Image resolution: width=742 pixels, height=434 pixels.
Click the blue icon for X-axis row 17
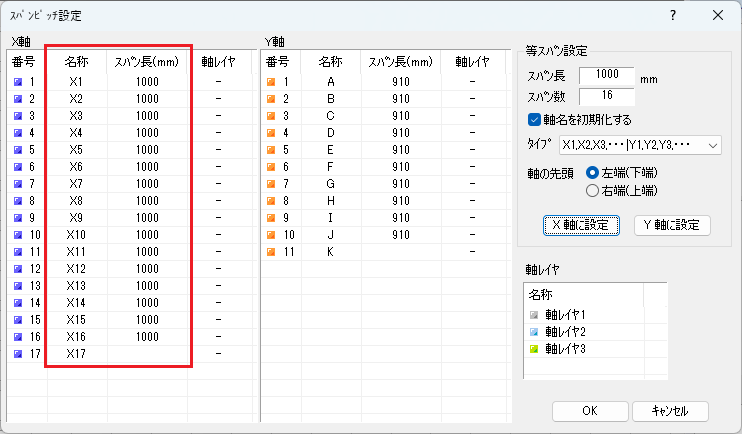click(18, 354)
